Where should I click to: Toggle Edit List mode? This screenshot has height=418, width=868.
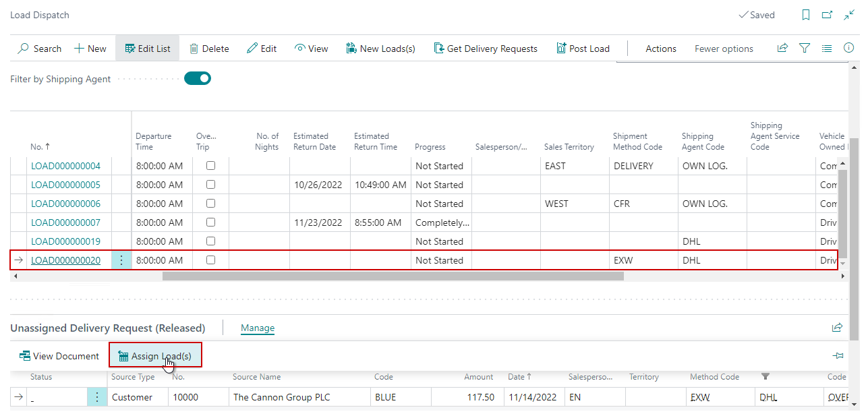pyautogui.click(x=148, y=49)
